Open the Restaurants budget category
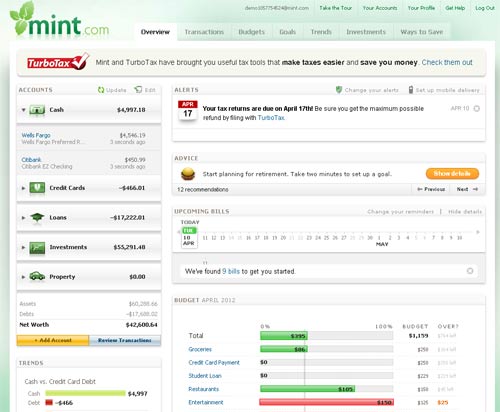 [204, 389]
